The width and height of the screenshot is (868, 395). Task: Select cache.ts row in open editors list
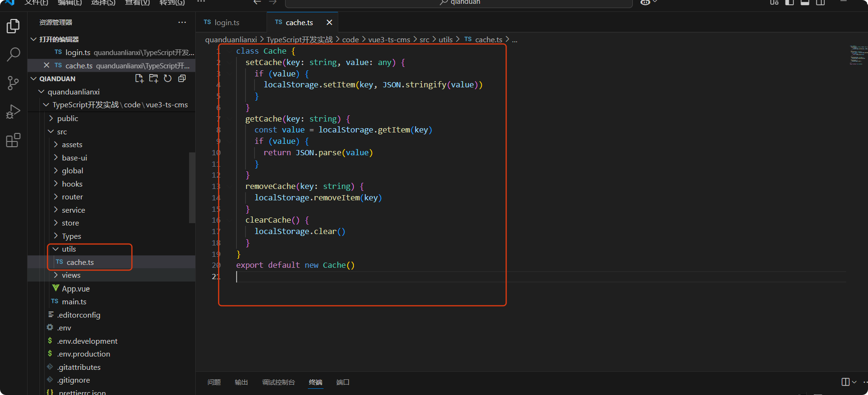coord(111,66)
